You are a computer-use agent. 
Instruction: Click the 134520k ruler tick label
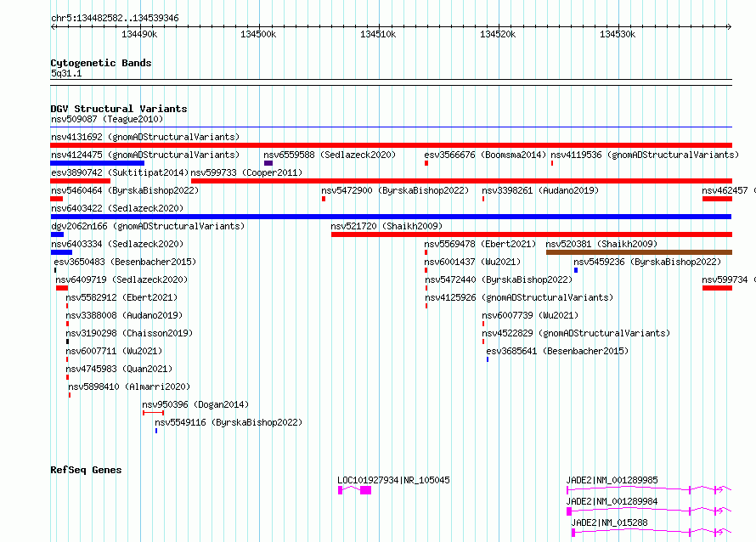(x=498, y=34)
